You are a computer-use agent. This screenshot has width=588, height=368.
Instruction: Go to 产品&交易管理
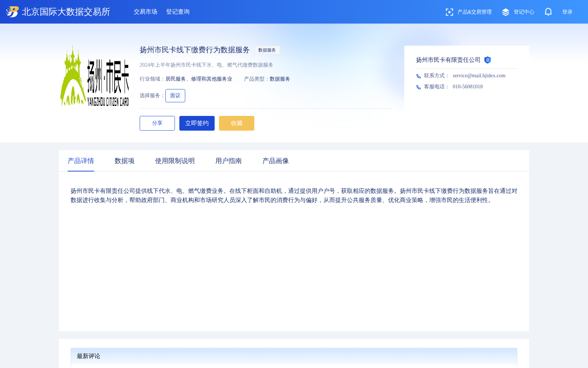coord(474,12)
